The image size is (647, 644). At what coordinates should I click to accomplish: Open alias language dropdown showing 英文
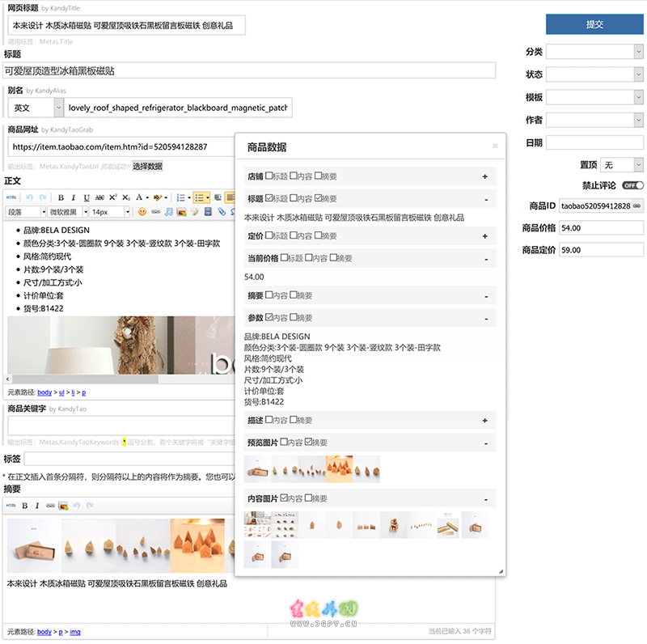(36, 108)
